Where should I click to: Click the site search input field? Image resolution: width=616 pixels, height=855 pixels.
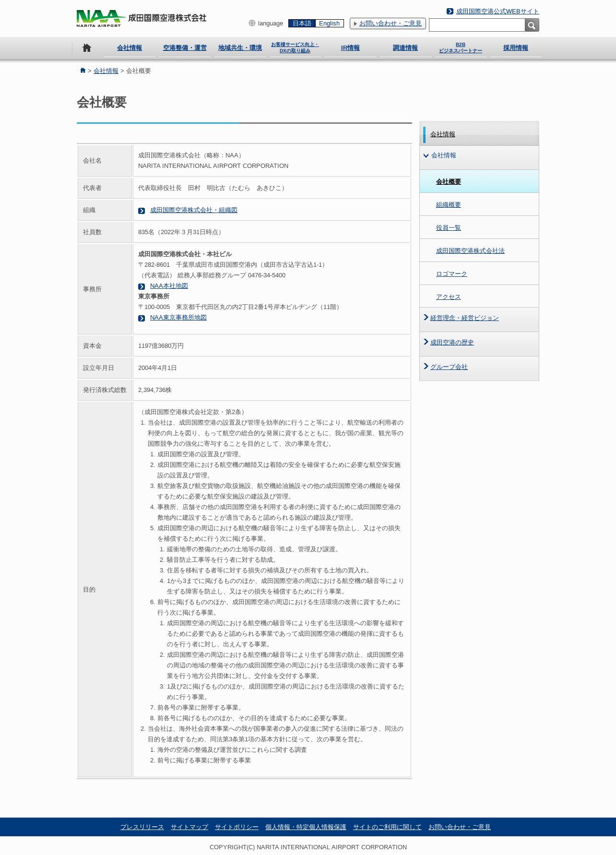(477, 25)
